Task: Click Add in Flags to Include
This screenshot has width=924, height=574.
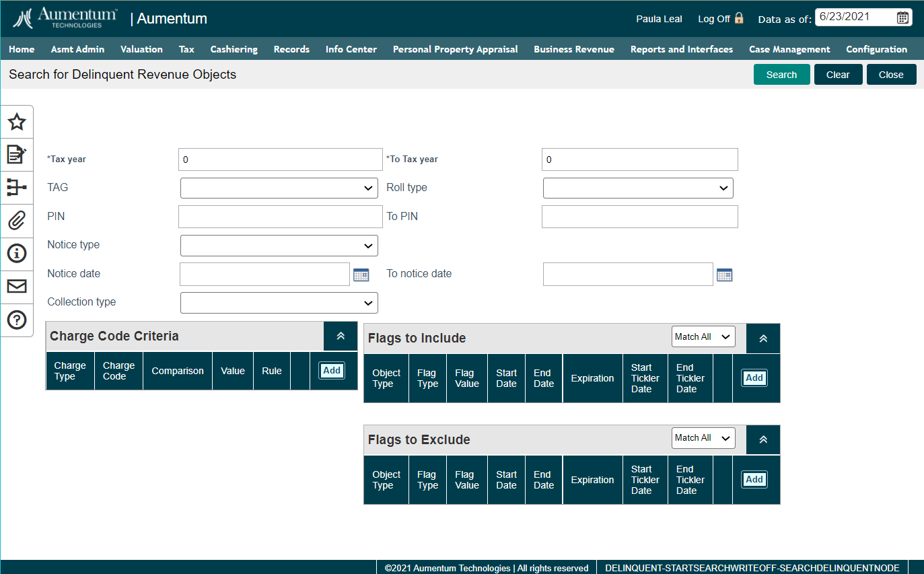Action: pos(754,378)
